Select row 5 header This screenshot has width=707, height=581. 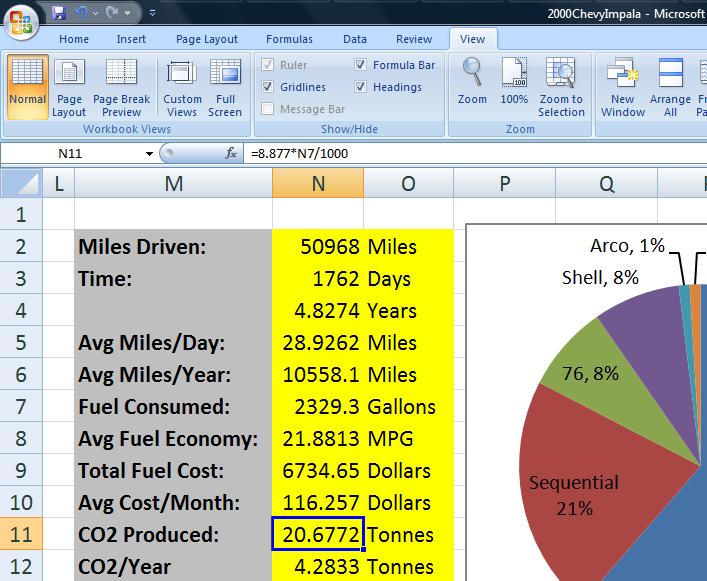[21, 342]
